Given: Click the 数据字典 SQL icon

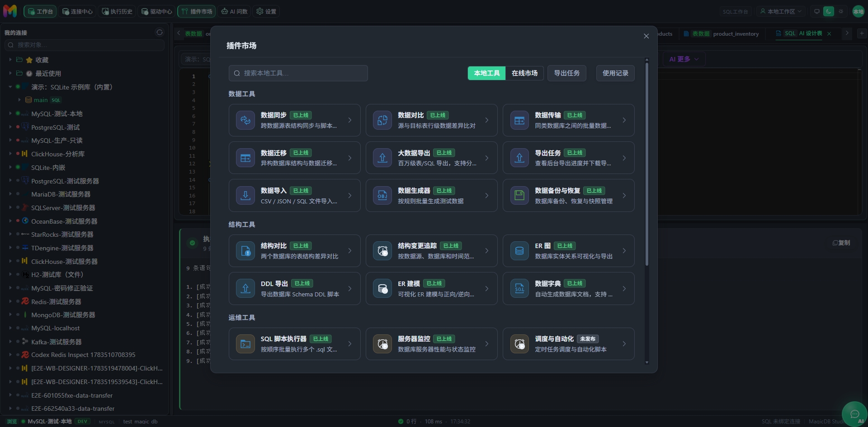Looking at the screenshot, I should click(x=519, y=288).
